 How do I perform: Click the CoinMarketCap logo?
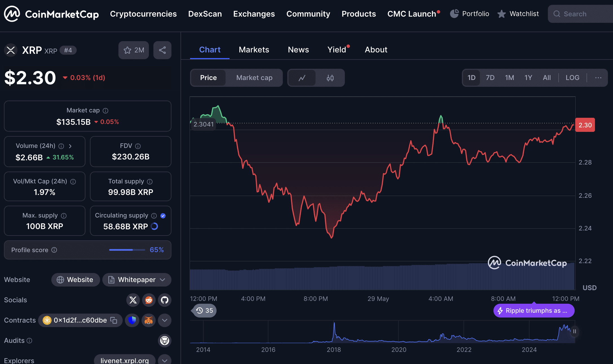coord(51,14)
